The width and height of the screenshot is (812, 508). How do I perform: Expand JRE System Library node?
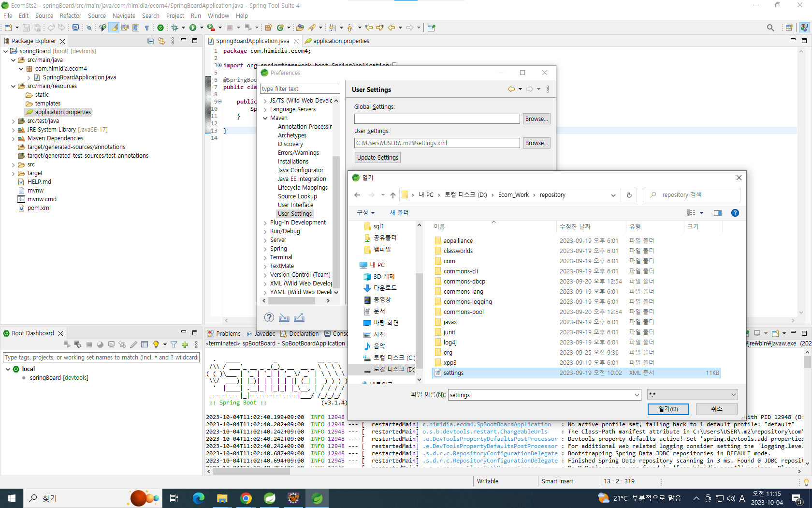(13, 130)
